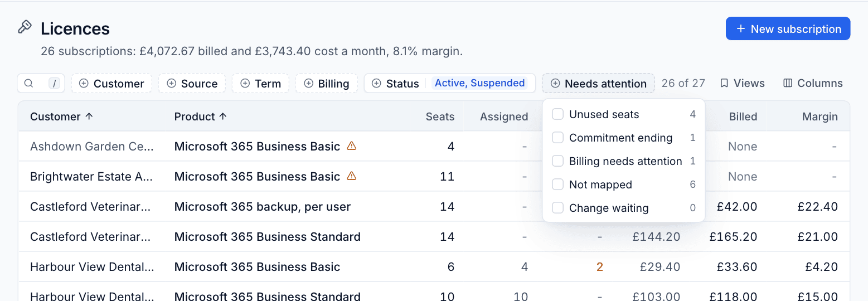Sort by the Margin column header
The height and width of the screenshot is (301, 868).
[820, 116]
